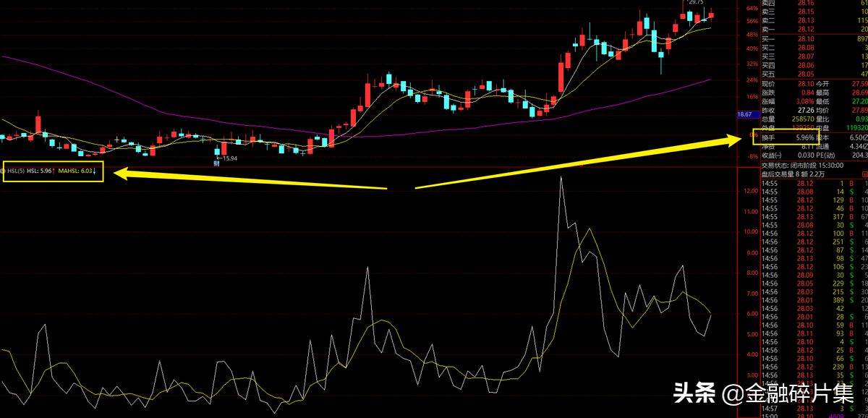The width and height of the screenshot is (868, 418).
Task: Select the 量比 0.93 volume ratio value
Action: [843, 119]
